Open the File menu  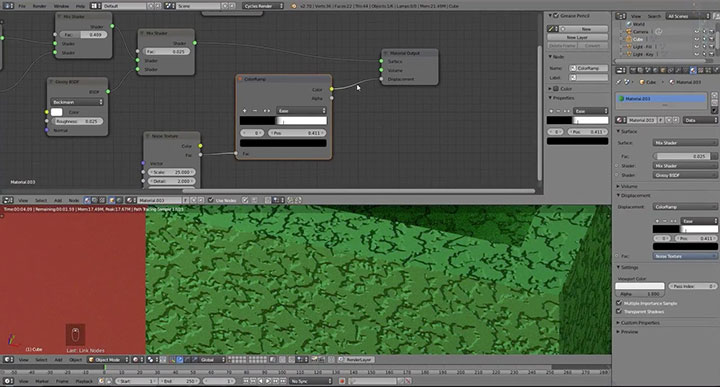click(22, 6)
